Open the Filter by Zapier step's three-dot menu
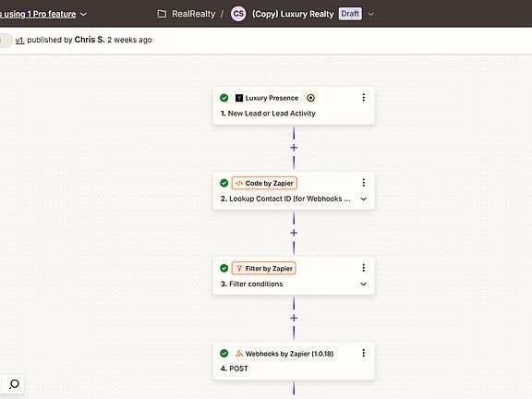This screenshot has width=532, height=399. coord(363,268)
